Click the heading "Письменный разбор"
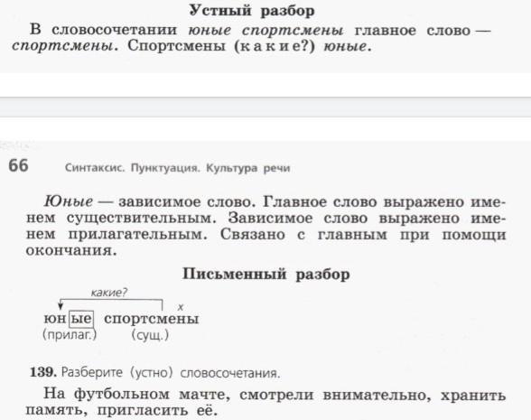The height and width of the screenshot is (420, 531). click(265, 274)
